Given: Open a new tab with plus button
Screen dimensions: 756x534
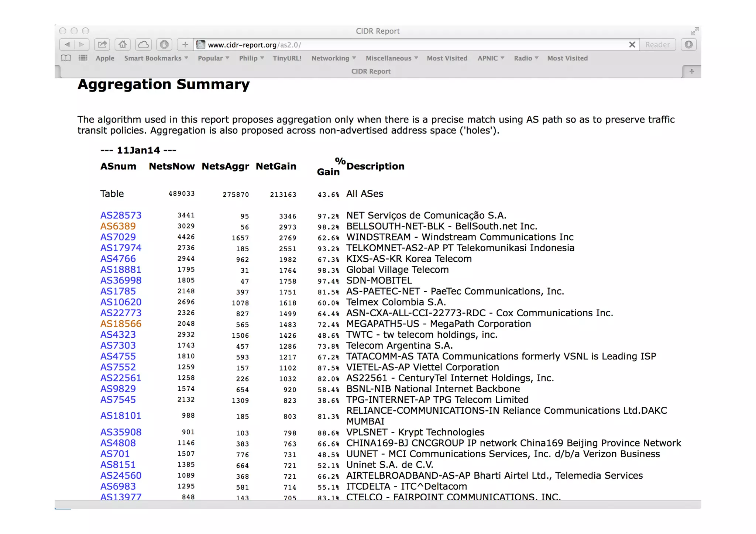Looking at the screenshot, I should (691, 71).
